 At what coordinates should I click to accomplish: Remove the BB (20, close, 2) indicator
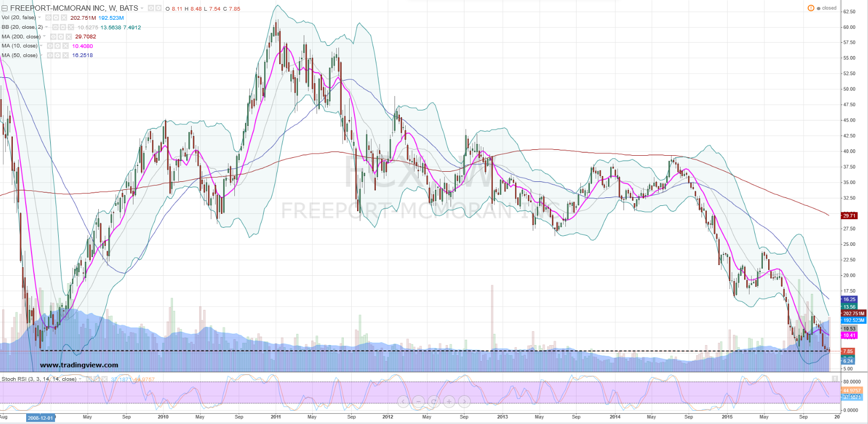pos(70,27)
